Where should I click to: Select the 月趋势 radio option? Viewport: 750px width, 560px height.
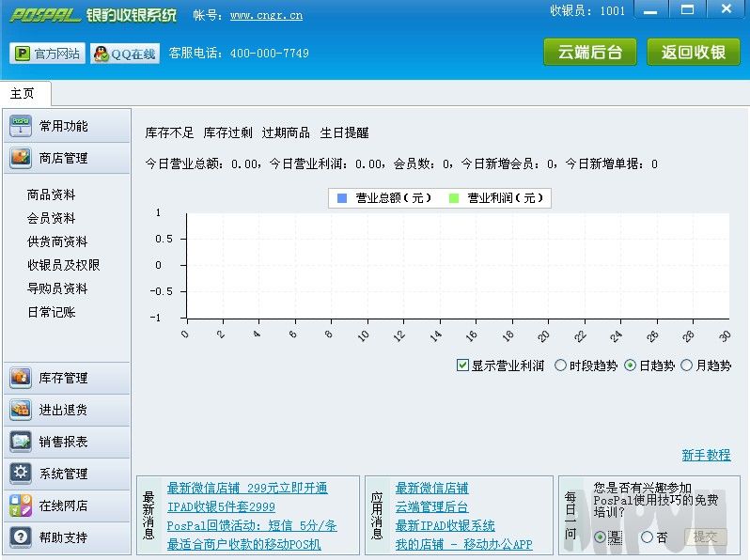pos(687,366)
